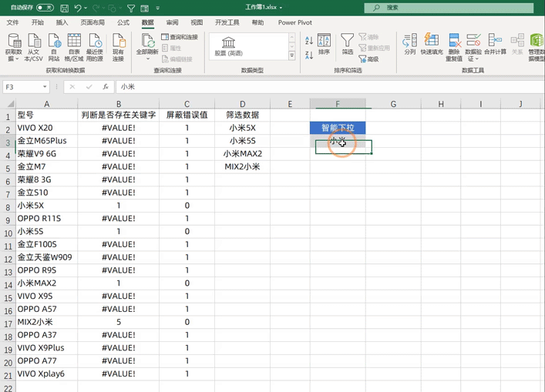Select the 智能下拉 header cell
Viewport: 545px width, 392px height.
coord(338,128)
